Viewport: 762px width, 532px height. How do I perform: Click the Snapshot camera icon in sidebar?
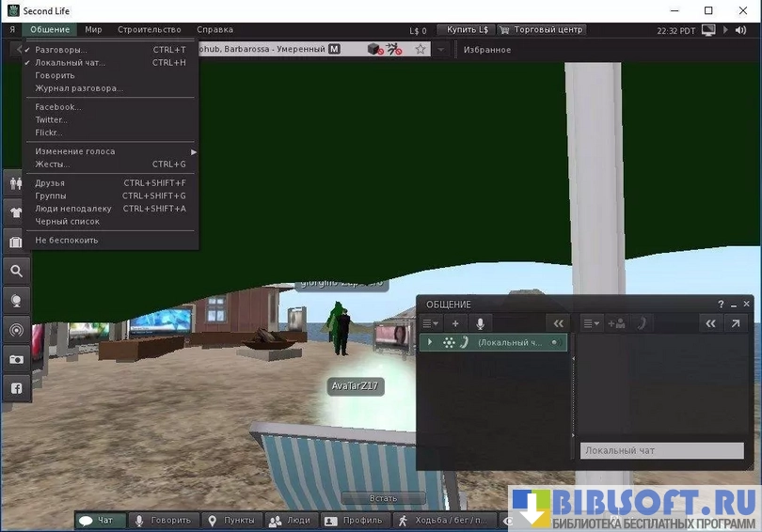pos(16,359)
